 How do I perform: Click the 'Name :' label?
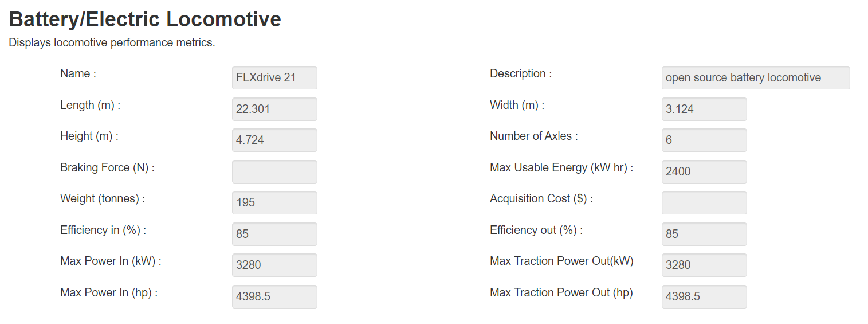click(78, 73)
